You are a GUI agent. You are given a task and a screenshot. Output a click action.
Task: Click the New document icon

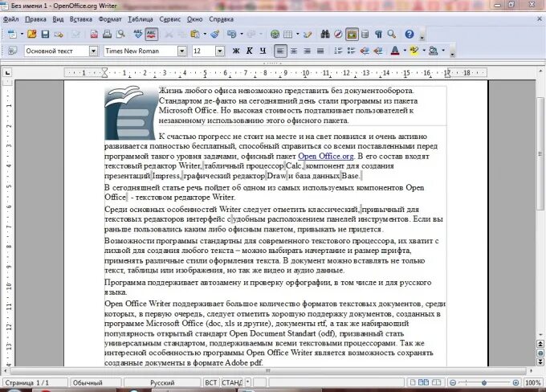(12, 35)
